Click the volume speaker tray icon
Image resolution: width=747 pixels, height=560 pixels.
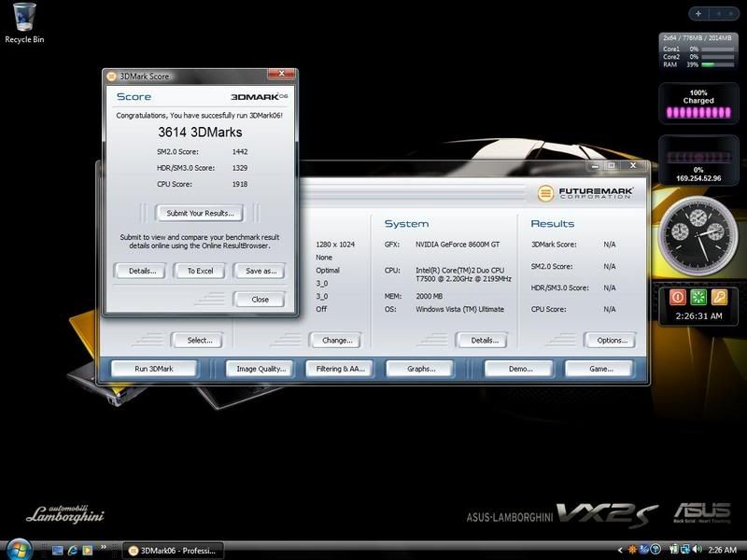point(698,550)
